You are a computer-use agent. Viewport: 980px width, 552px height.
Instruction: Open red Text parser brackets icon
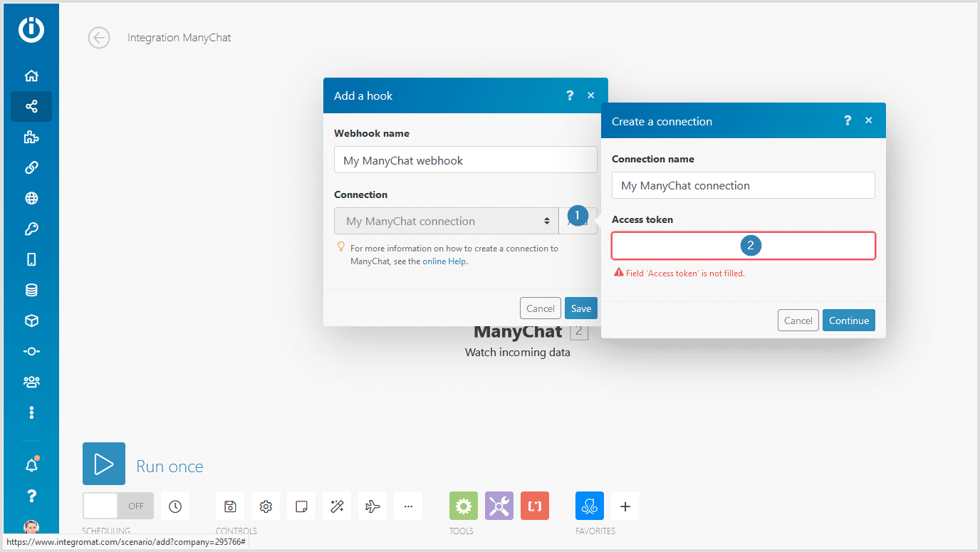(535, 506)
